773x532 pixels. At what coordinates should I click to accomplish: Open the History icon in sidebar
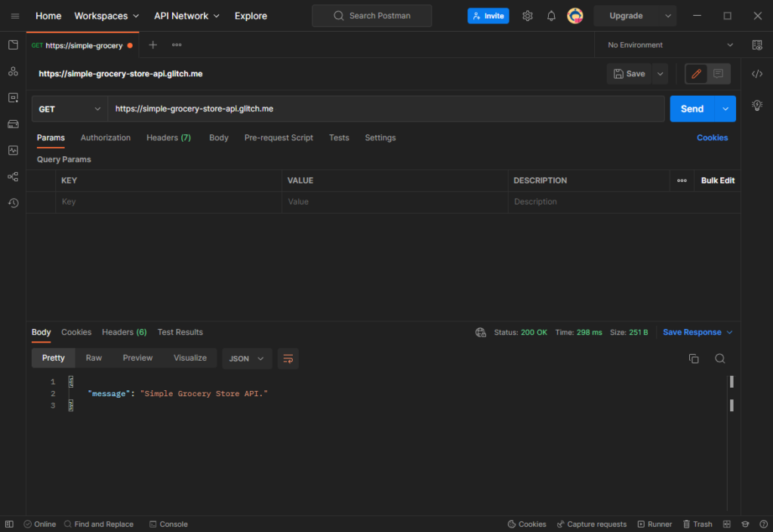click(x=13, y=203)
